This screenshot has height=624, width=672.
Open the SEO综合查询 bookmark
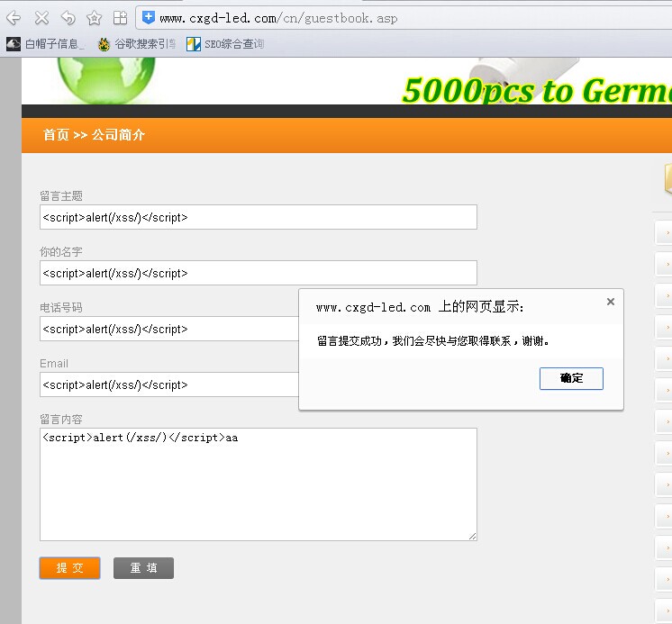point(225,44)
